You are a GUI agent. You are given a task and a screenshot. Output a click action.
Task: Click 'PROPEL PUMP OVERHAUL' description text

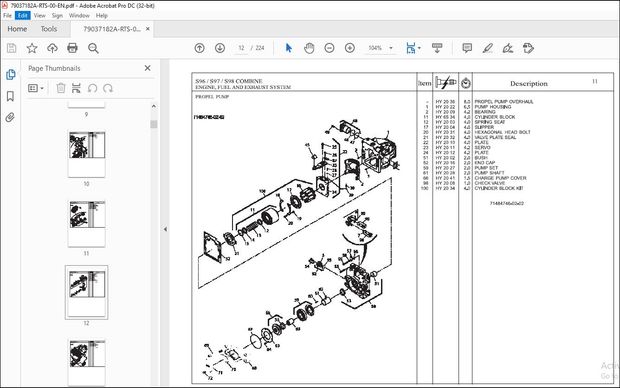click(504, 102)
